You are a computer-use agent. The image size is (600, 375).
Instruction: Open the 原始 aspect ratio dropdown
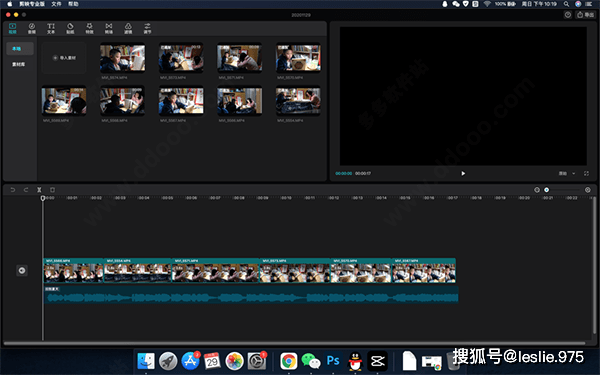coord(567,173)
